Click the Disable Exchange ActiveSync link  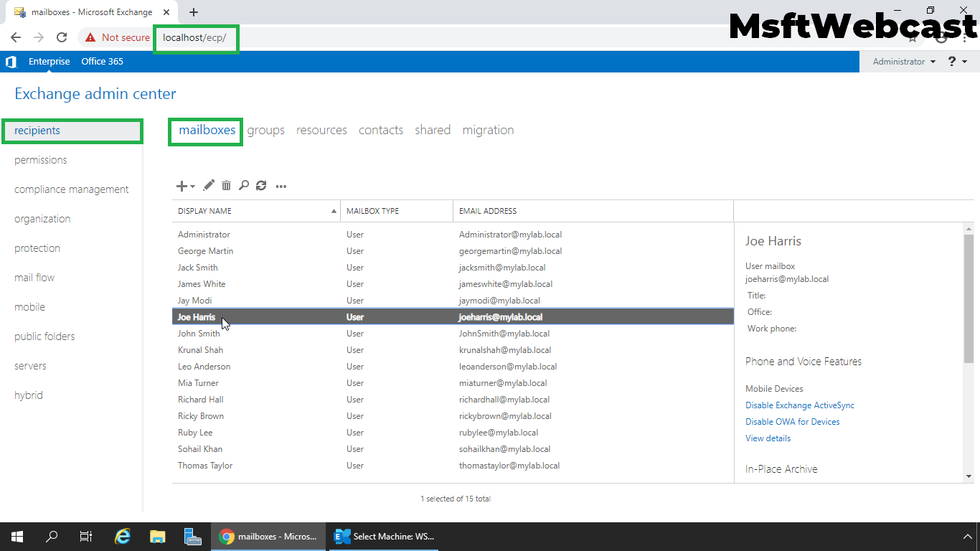799,405
